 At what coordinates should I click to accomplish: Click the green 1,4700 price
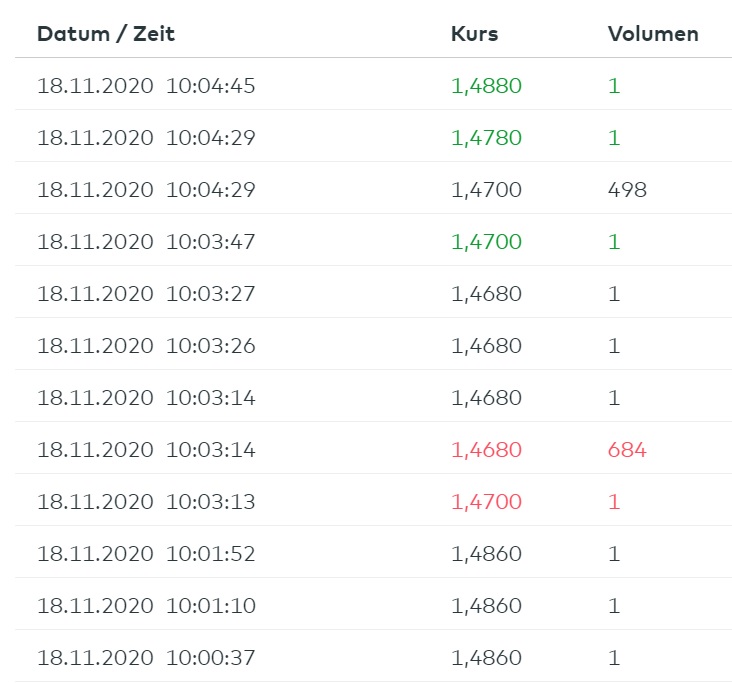coord(486,242)
